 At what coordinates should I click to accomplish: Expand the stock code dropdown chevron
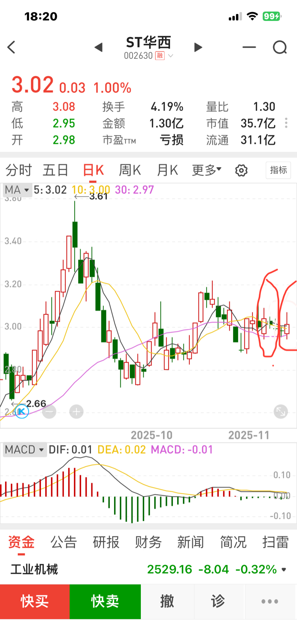click(170, 56)
